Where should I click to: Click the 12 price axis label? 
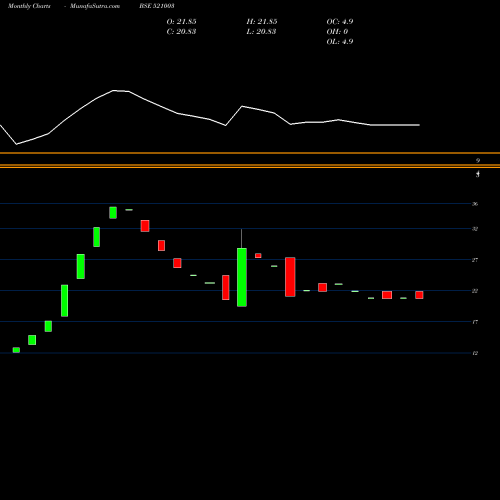[x=475, y=353]
